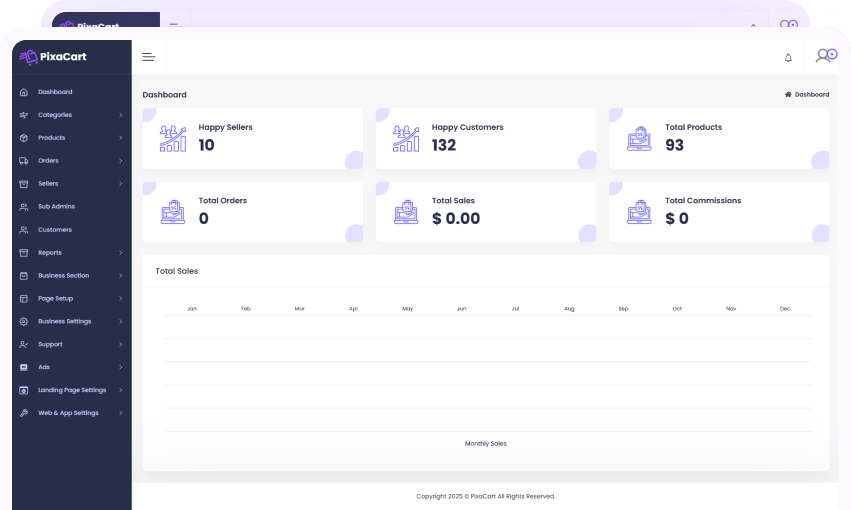
Task: Select Dashboard in the sidebar
Action: (x=55, y=92)
